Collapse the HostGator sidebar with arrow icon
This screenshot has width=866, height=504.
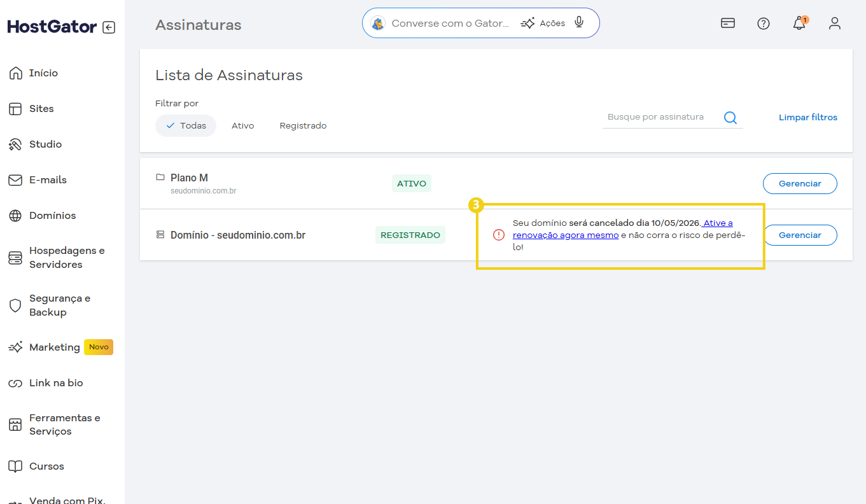click(109, 27)
